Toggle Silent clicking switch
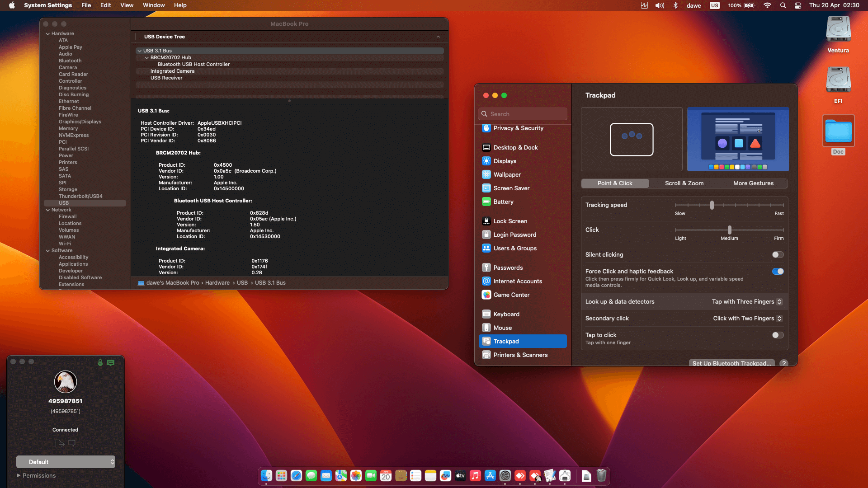This screenshot has width=868, height=488. click(778, 255)
